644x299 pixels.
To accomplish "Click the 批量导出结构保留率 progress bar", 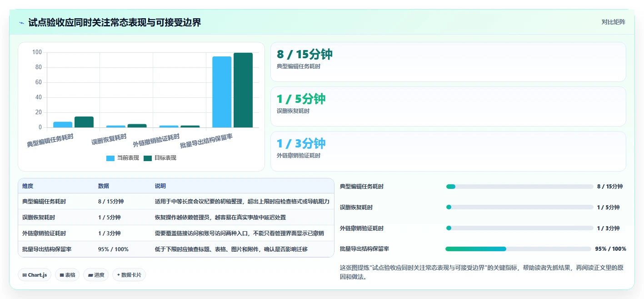I will coord(519,249).
